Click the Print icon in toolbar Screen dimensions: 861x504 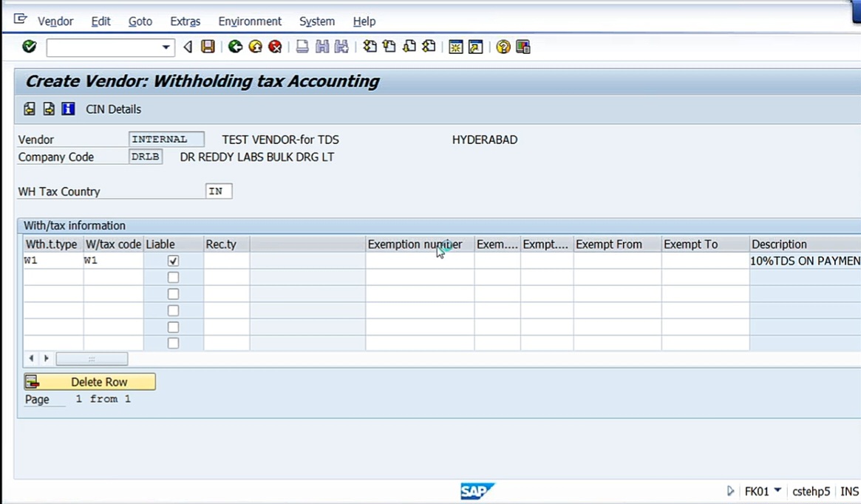click(x=302, y=47)
